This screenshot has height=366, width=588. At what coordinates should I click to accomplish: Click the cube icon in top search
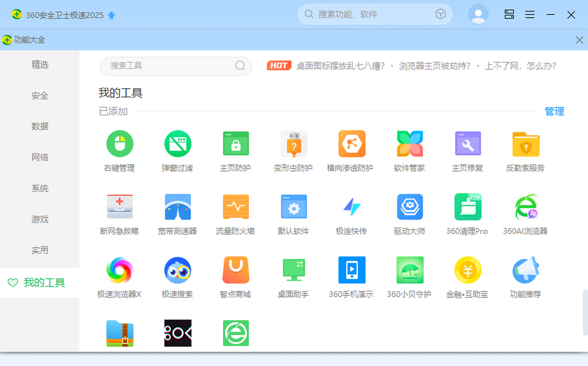click(440, 14)
